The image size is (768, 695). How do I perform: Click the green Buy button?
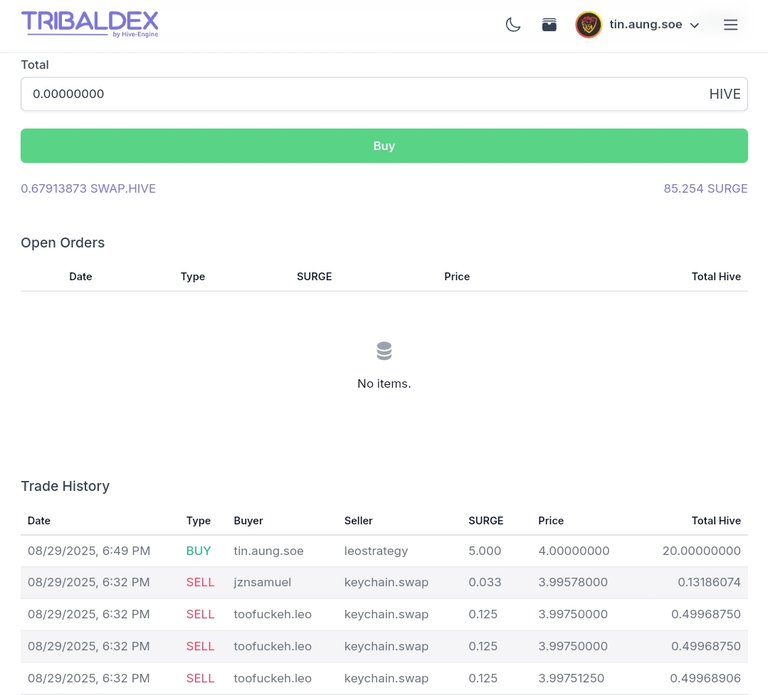coord(384,146)
